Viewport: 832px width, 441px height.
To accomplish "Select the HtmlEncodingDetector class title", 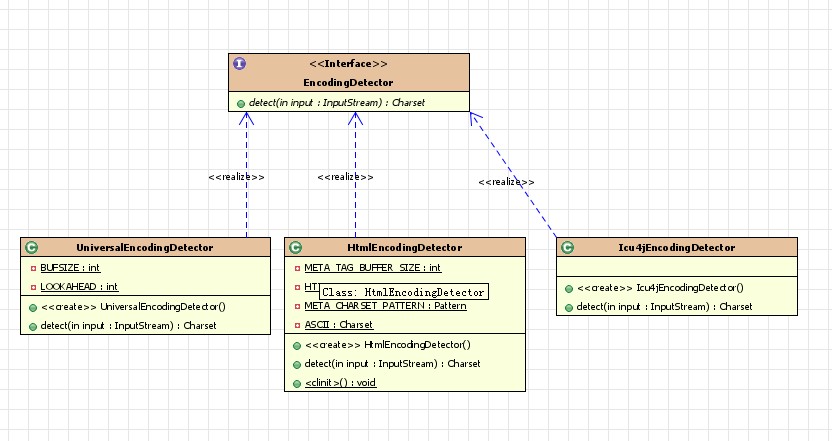I will tap(404, 248).
